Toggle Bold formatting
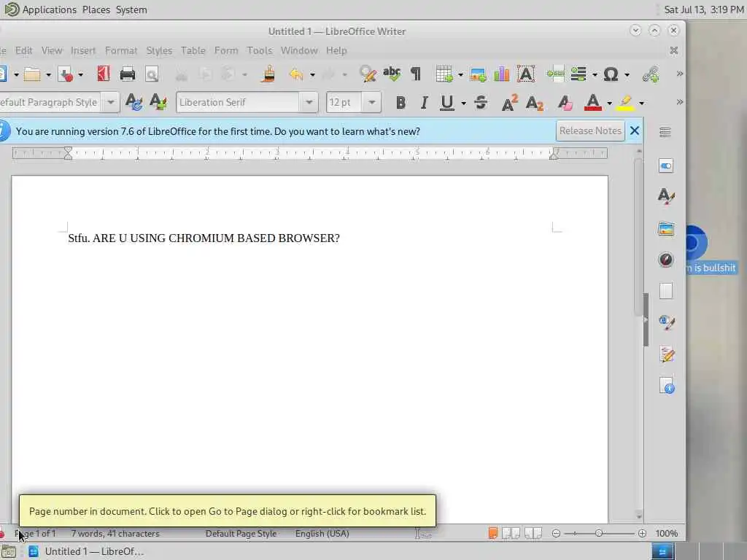This screenshot has width=747, height=560. 400,102
